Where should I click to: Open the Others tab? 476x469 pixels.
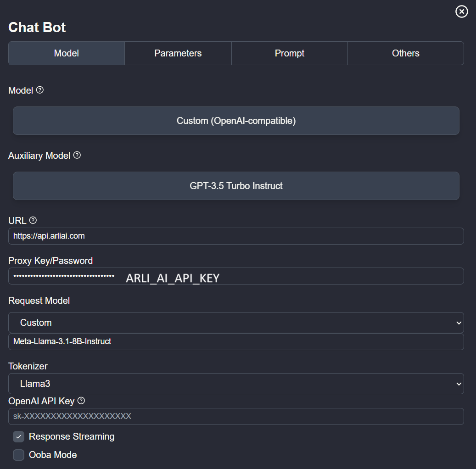[x=406, y=53]
